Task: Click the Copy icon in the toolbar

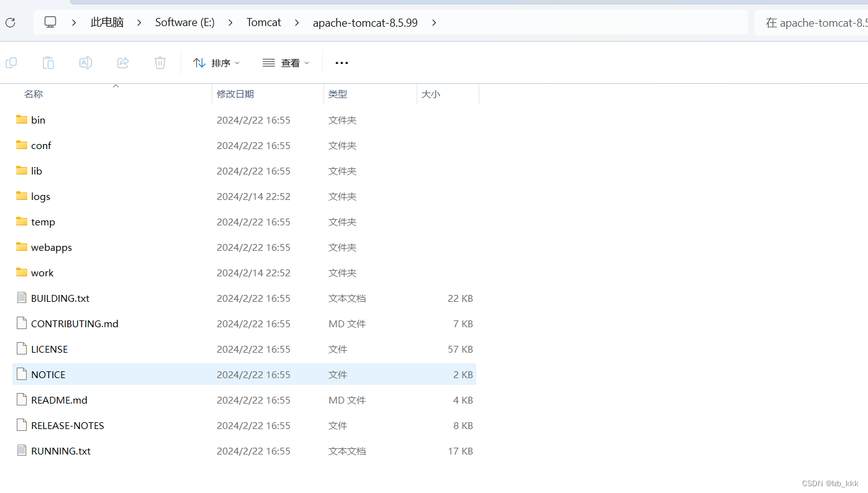Action: [x=11, y=63]
